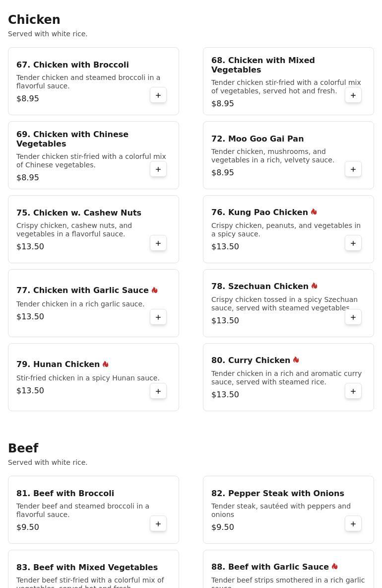382x588 pixels.
Task: Add Szechuan Chicken plus icon
Action: click(x=353, y=317)
